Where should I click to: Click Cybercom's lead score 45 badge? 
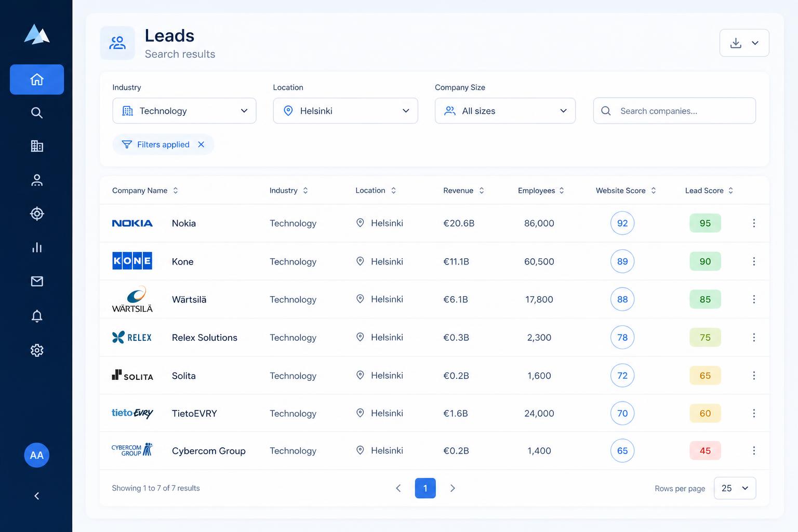705,451
